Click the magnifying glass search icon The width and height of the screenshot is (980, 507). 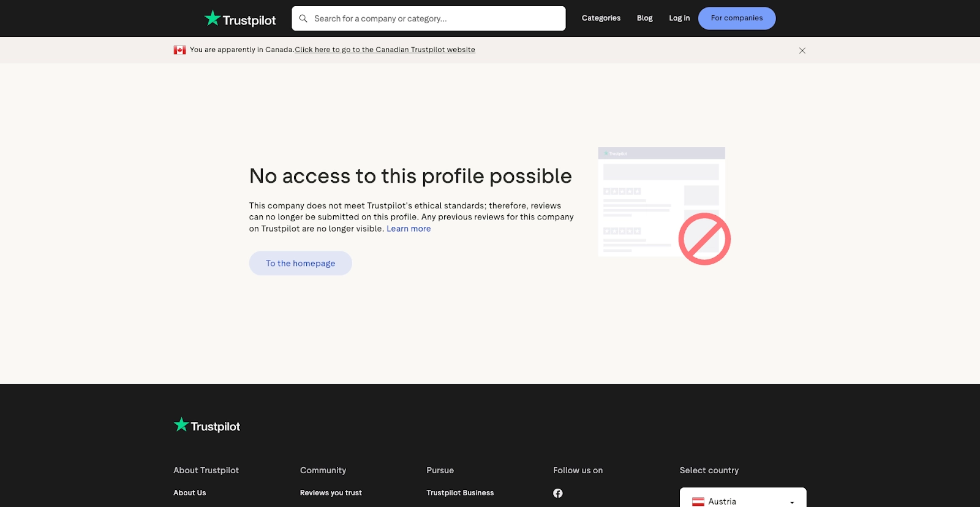click(303, 18)
